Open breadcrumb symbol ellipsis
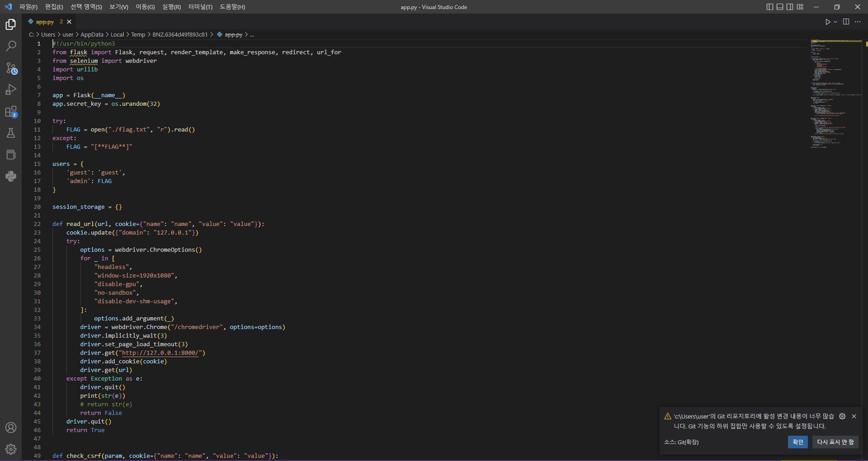Screen dimensions: 868x461 point(252,34)
